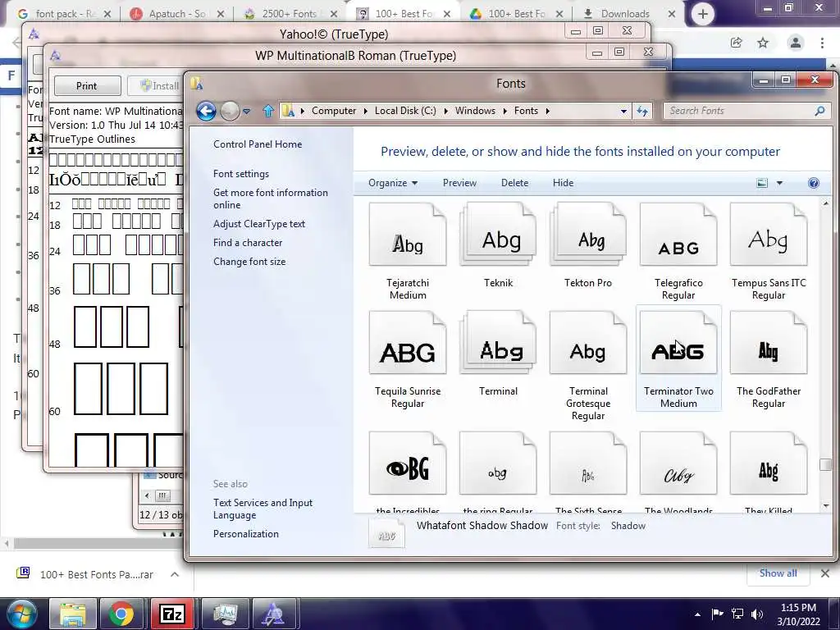Click Print in the WP MultinationalB window

[87, 85]
